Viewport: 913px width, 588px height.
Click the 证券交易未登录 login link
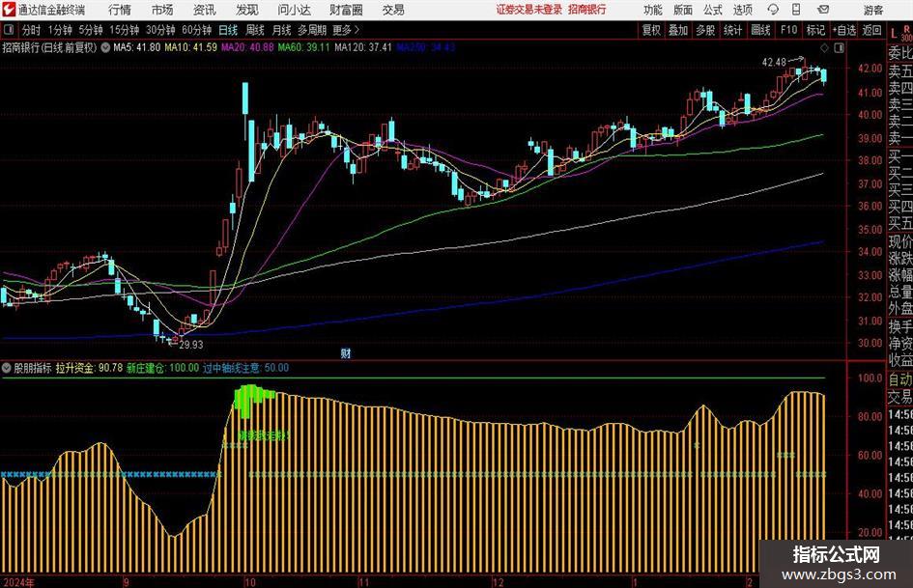click(529, 10)
